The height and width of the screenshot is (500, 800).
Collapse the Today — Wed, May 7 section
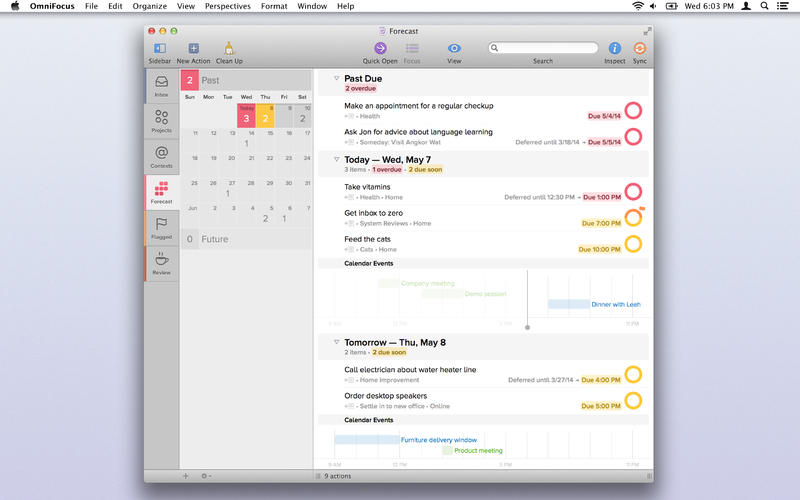(x=336, y=159)
